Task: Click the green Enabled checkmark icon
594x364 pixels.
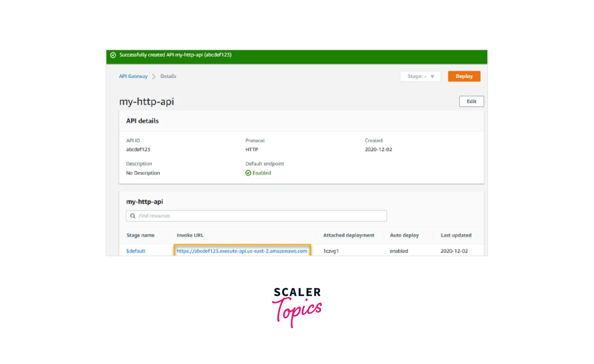Action: point(248,173)
